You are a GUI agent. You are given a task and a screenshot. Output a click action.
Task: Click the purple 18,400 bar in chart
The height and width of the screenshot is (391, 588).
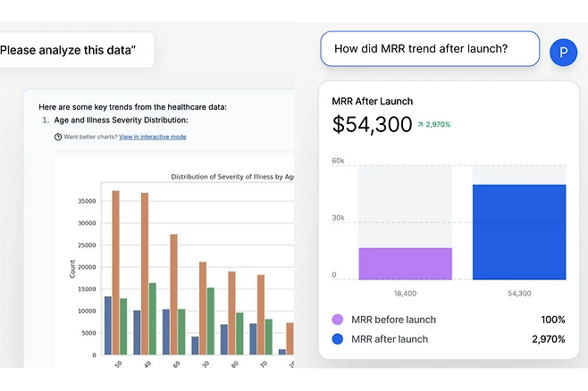coord(405,263)
